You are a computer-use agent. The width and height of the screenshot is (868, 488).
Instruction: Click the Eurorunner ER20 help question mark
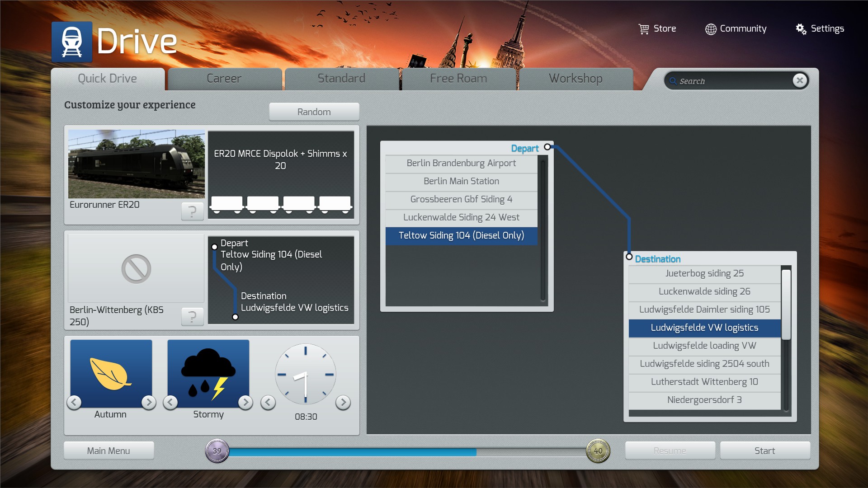(192, 211)
